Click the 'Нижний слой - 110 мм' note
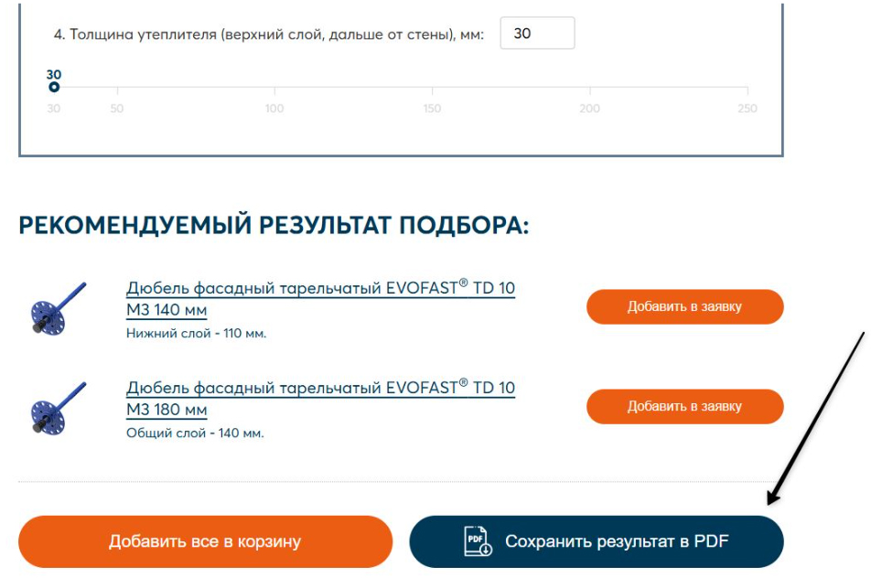This screenshot has height=588, width=871. (x=196, y=333)
